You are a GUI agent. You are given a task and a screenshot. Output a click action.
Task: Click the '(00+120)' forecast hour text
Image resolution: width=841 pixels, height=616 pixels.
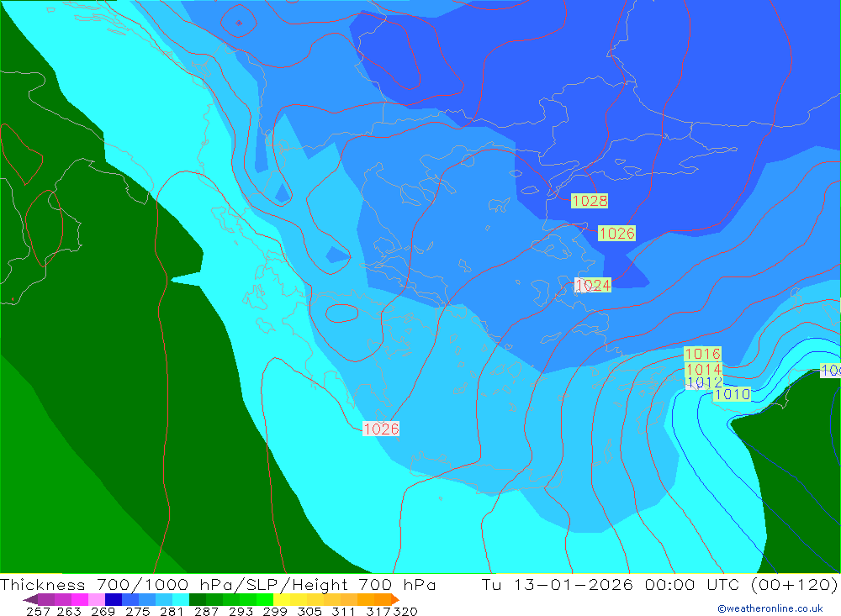(x=795, y=584)
